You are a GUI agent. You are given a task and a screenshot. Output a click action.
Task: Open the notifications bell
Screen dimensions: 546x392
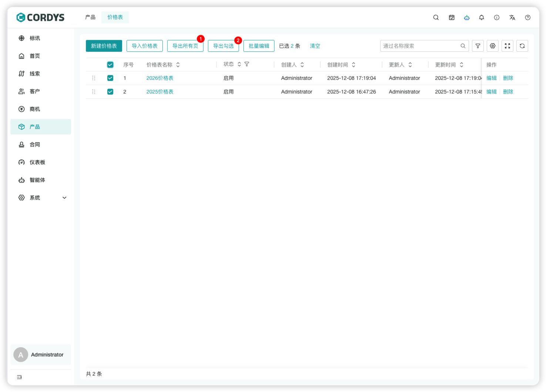[481, 17]
